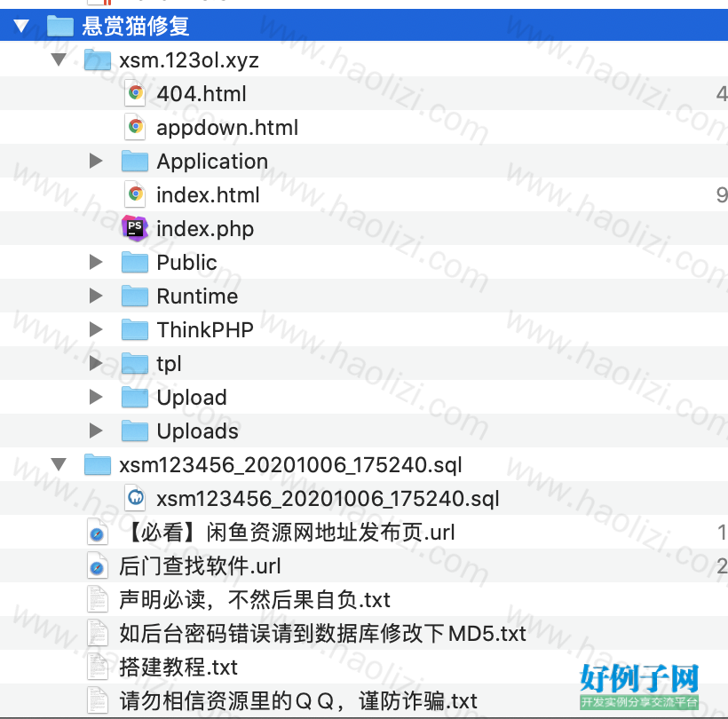Select the index.html file name

(x=208, y=195)
